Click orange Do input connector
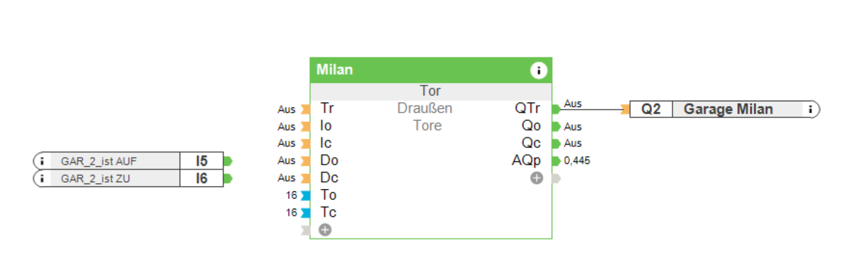 click(305, 161)
